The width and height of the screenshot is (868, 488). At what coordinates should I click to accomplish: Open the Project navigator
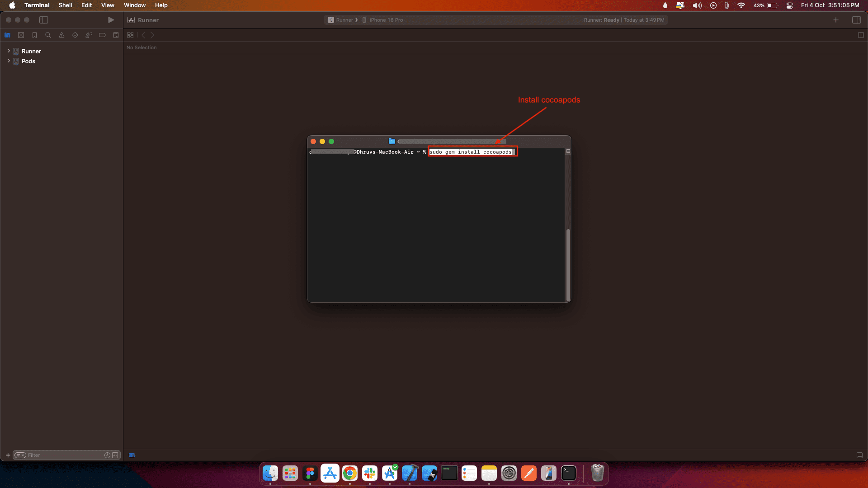click(8, 35)
